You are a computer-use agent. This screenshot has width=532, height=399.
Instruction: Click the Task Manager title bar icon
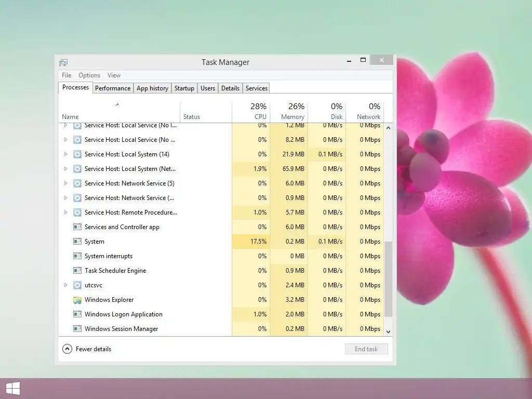pyautogui.click(x=63, y=62)
